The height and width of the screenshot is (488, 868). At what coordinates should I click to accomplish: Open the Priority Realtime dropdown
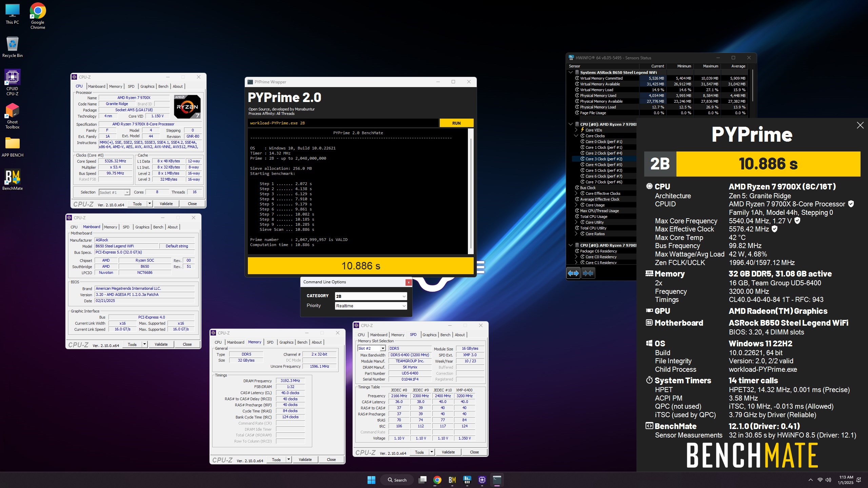371,306
